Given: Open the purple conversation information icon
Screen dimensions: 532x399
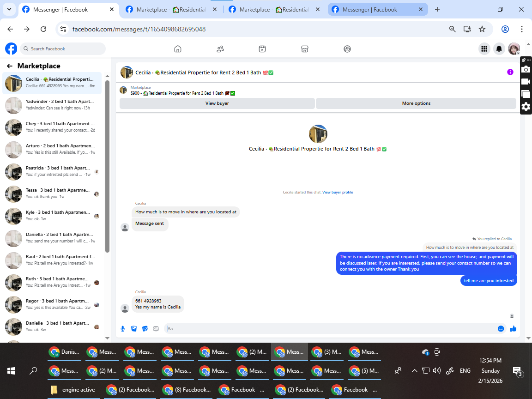Looking at the screenshot, I should (510, 72).
